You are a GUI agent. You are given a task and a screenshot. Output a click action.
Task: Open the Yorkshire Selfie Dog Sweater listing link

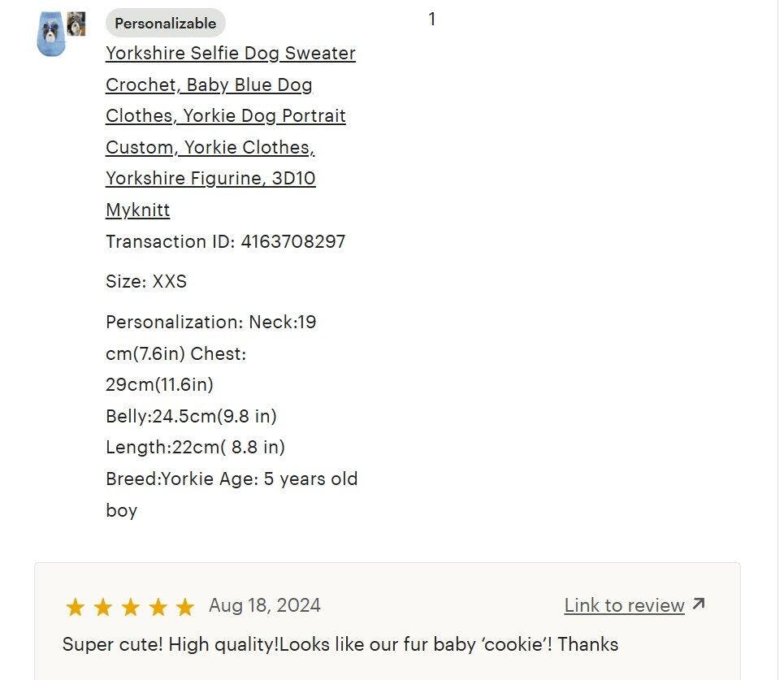tap(230, 54)
